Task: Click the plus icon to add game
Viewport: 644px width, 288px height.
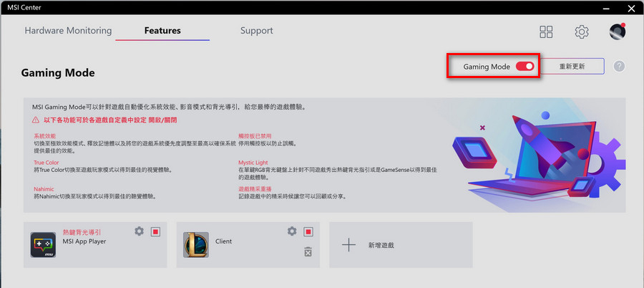Action: pos(348,245)
